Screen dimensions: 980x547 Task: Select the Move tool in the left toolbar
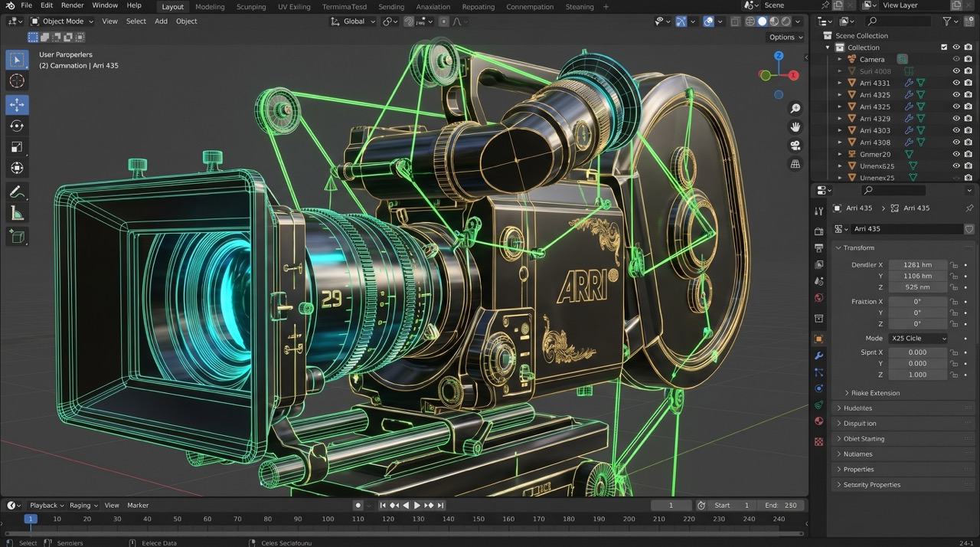tap(17, 104)
